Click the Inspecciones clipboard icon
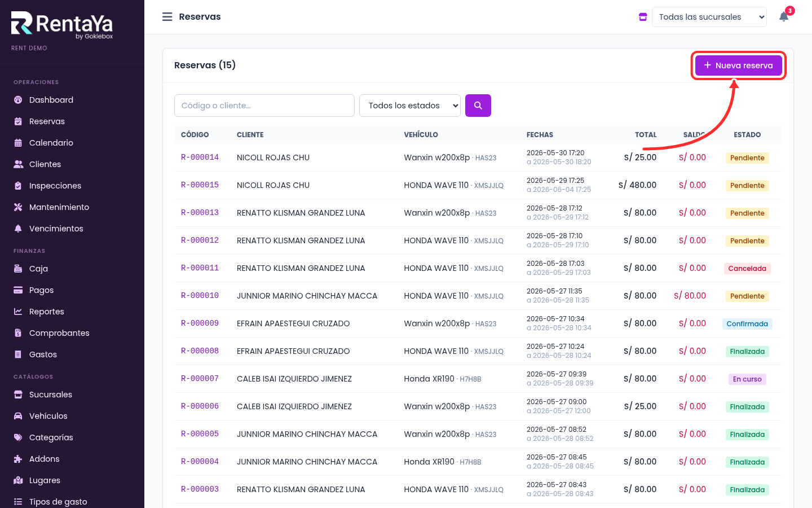Screen dimensions: 812x508 pyautogui.click(x=18, y=186)
